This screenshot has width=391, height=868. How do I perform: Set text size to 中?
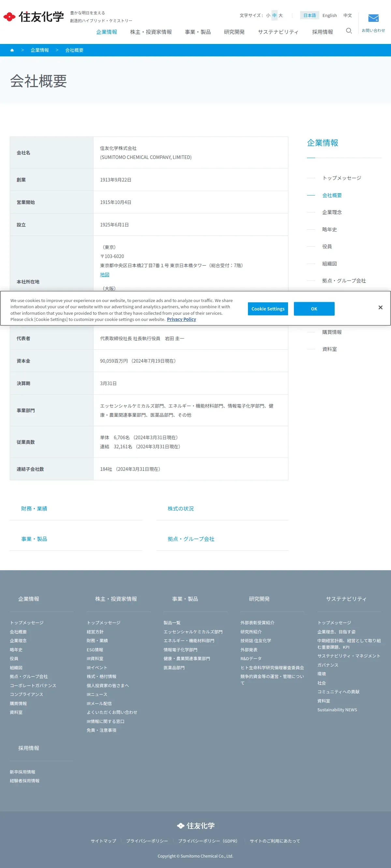[x=274, y=16]
